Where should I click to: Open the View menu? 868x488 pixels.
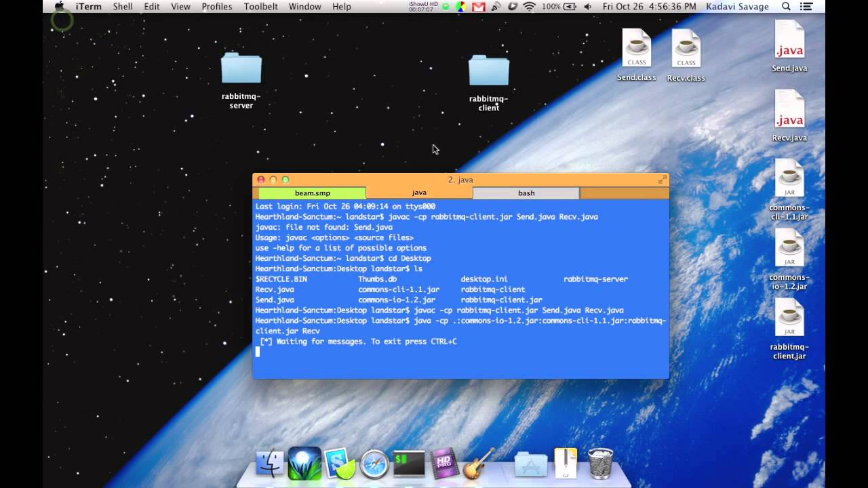pos(181,7)
